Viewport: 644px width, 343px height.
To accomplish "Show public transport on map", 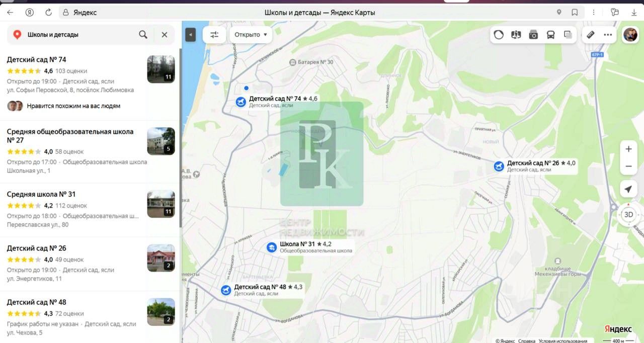I will point(551,35).
